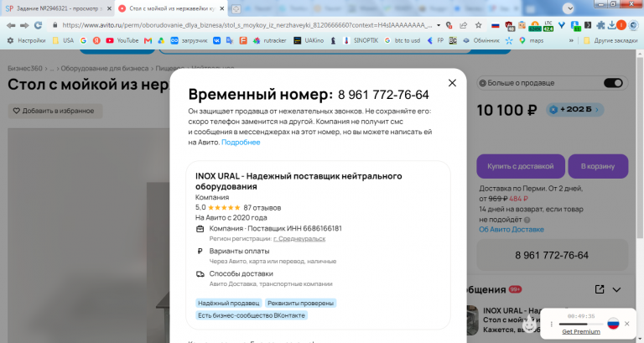Toggle the Больше о продавце switch
644x343 pixels.
(x=613, y=83)
